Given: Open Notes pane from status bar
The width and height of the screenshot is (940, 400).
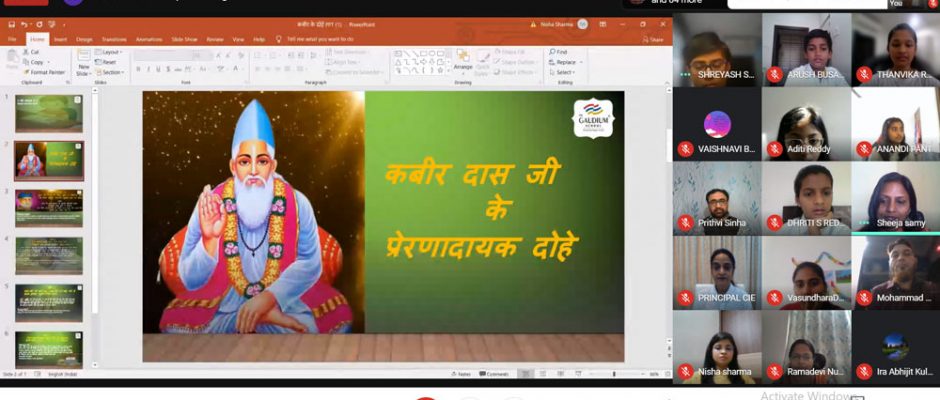Looking at the screenshot, I should coord(460,374).
